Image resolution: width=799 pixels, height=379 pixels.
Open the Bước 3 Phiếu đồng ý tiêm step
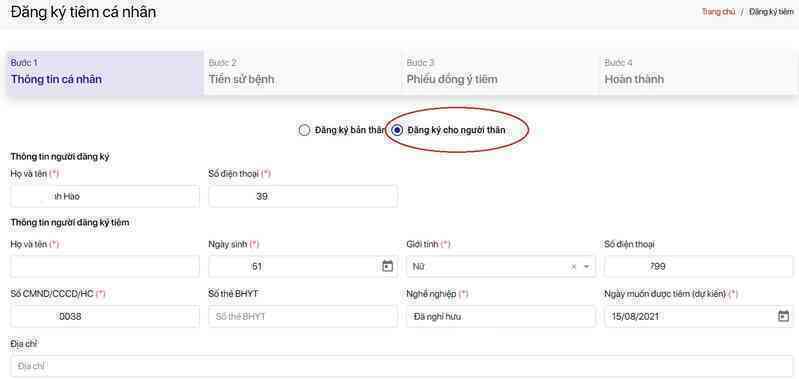coord(501,72)
